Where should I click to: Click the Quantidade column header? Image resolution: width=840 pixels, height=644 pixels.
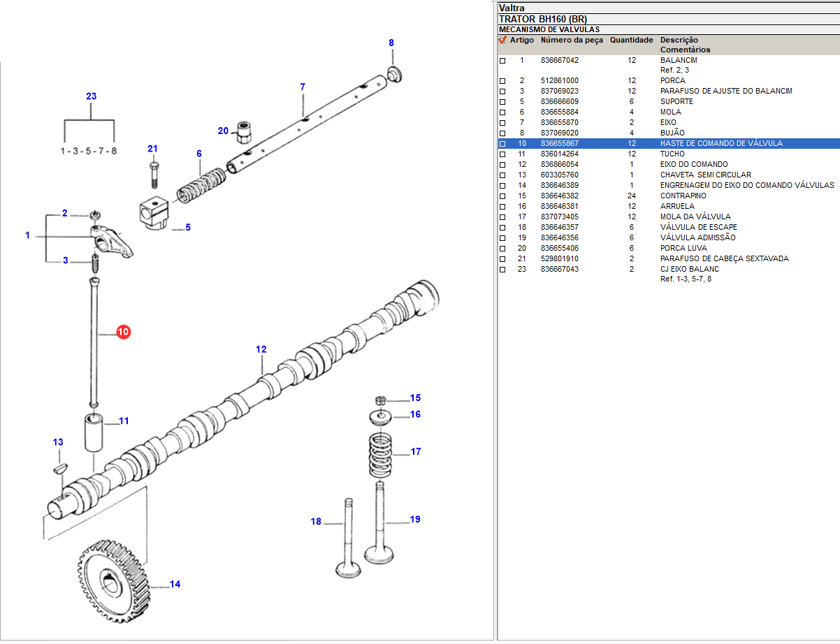631,41
